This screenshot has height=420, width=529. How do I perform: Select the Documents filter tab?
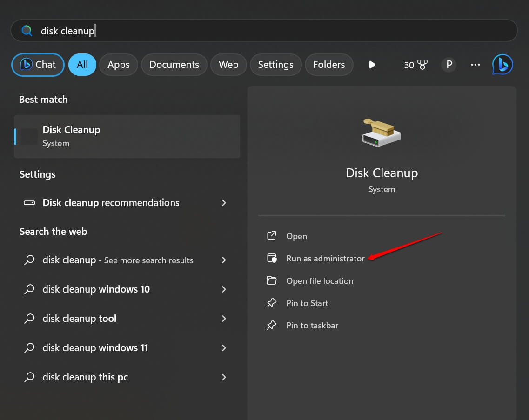coord(174,65)
